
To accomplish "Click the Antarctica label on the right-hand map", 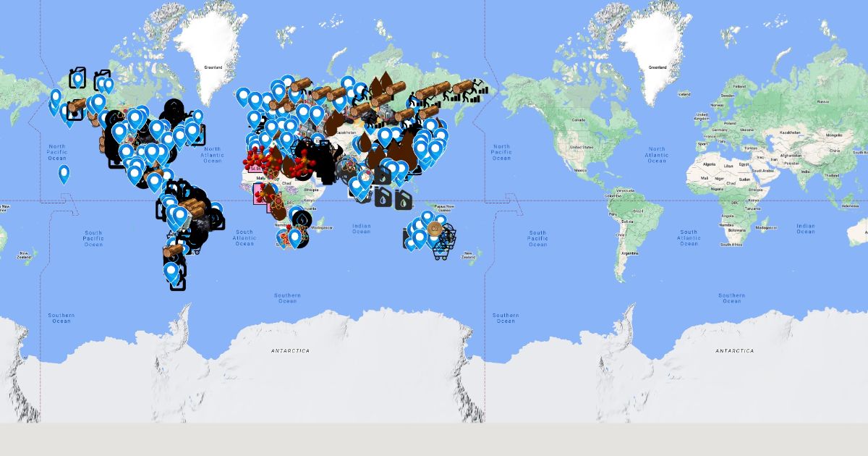I will pos(734,351).
